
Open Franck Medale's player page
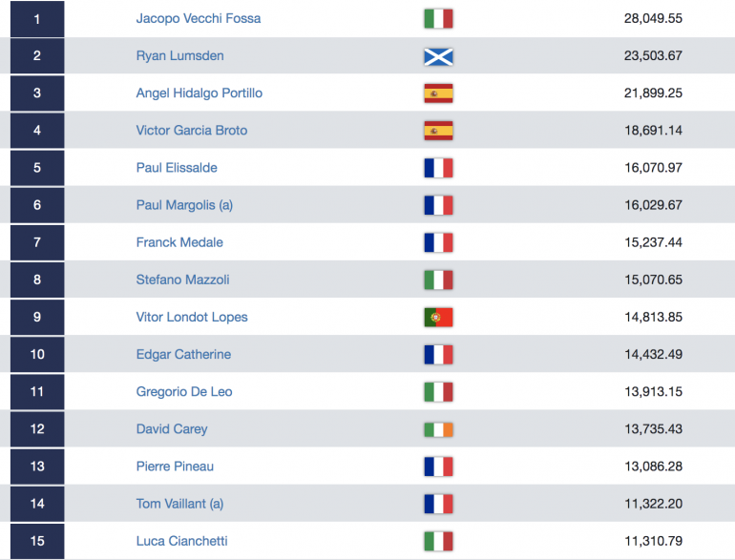pos(179,242)
